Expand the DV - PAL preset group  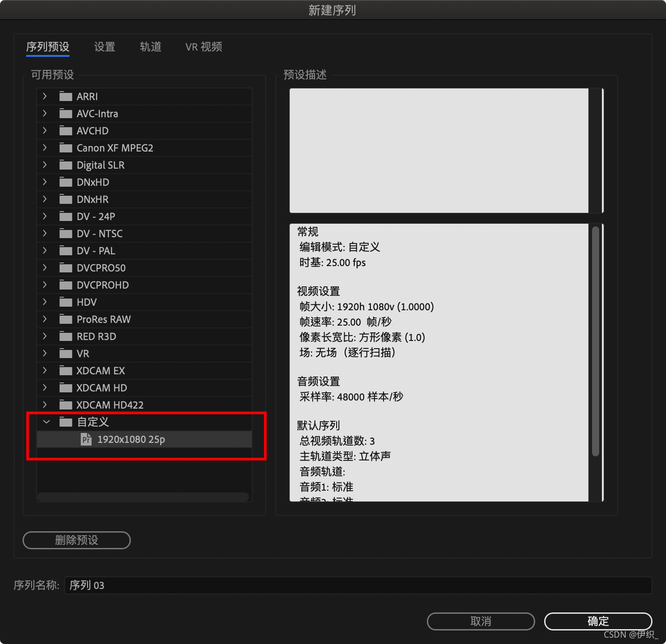[x=45, y=250]
